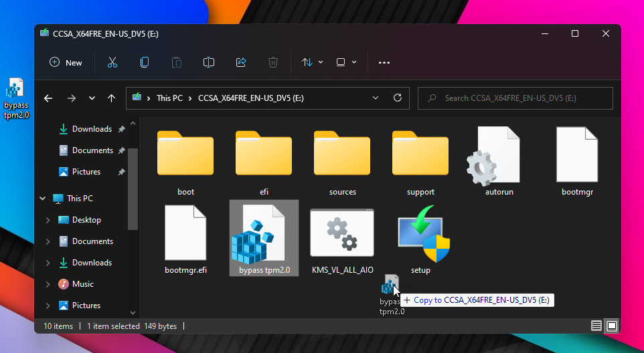The image size is (644, 353).
Task: Refresh the current folder view
Action: 398,98
